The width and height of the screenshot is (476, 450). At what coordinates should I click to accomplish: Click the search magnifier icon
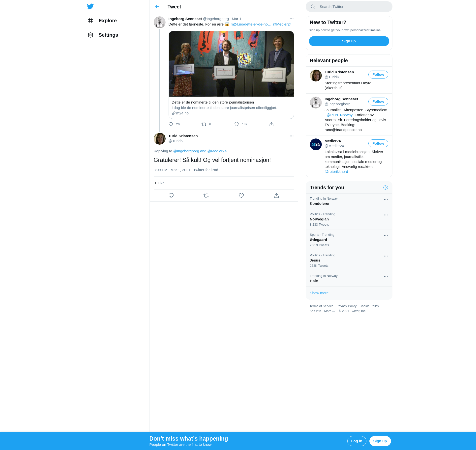[313, 7]
